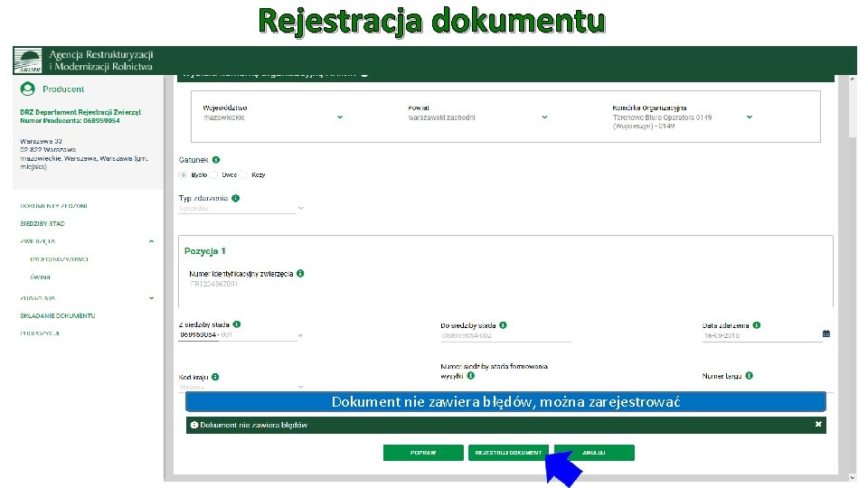Show info tooltip for Z siedziby stada
The image size is (868, 488).
[237, 324]
